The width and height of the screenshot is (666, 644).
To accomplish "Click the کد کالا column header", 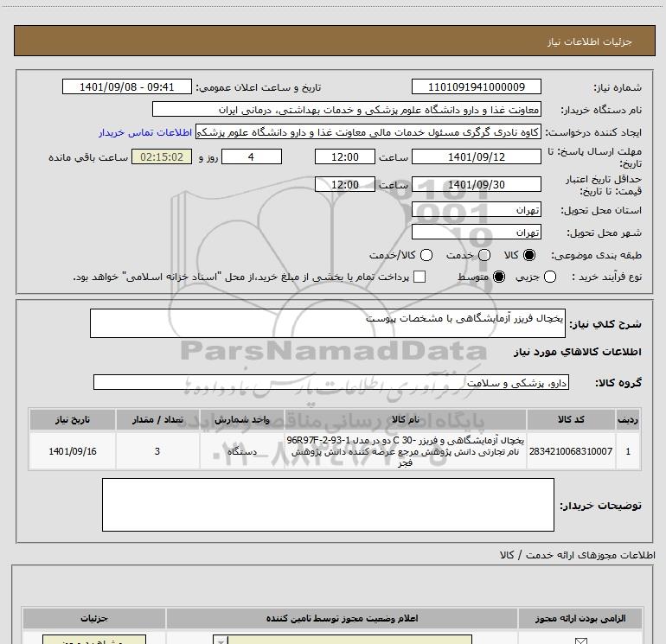I will coord(571,420).
